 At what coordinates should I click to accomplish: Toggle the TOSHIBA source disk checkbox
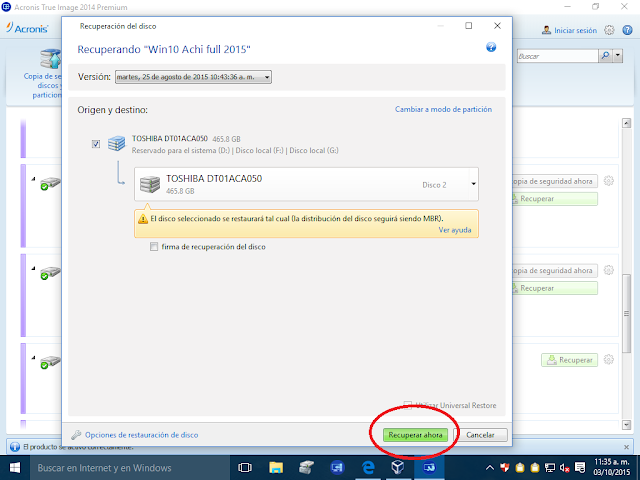click(x=96, y=144)
